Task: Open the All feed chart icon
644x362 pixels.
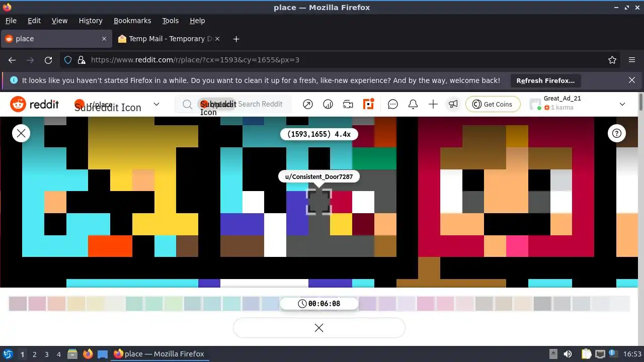Action: point(328,104)
